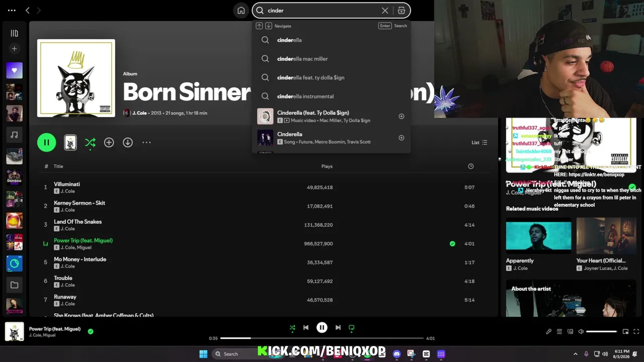Skip to the previous track
Screen dimensions: 644x362
pyautogui.click(x=306, y=328)
